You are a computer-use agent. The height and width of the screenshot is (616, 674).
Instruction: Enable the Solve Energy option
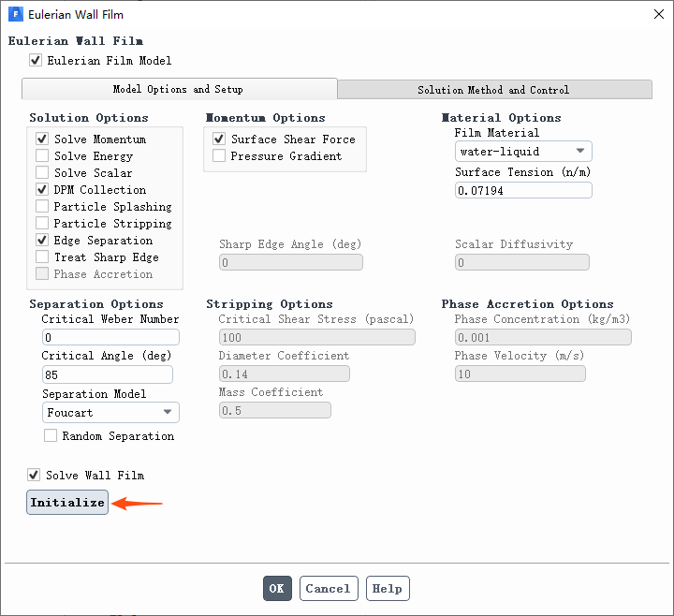[42, 156]
